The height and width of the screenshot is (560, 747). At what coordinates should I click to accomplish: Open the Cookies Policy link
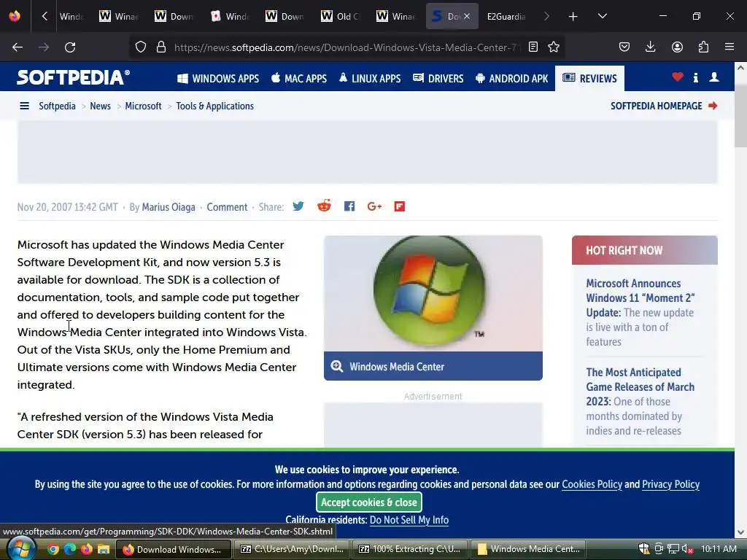click(592, 484)
